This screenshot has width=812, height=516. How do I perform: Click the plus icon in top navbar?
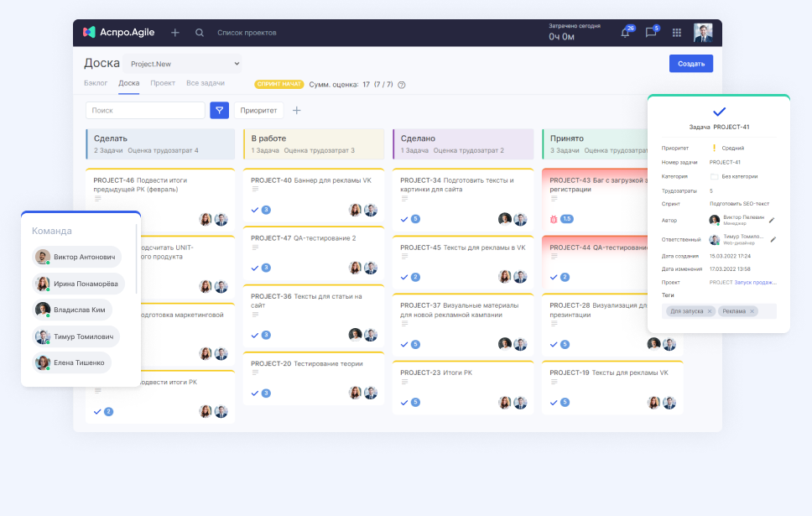pyautogui.click(x=175, y=33)
